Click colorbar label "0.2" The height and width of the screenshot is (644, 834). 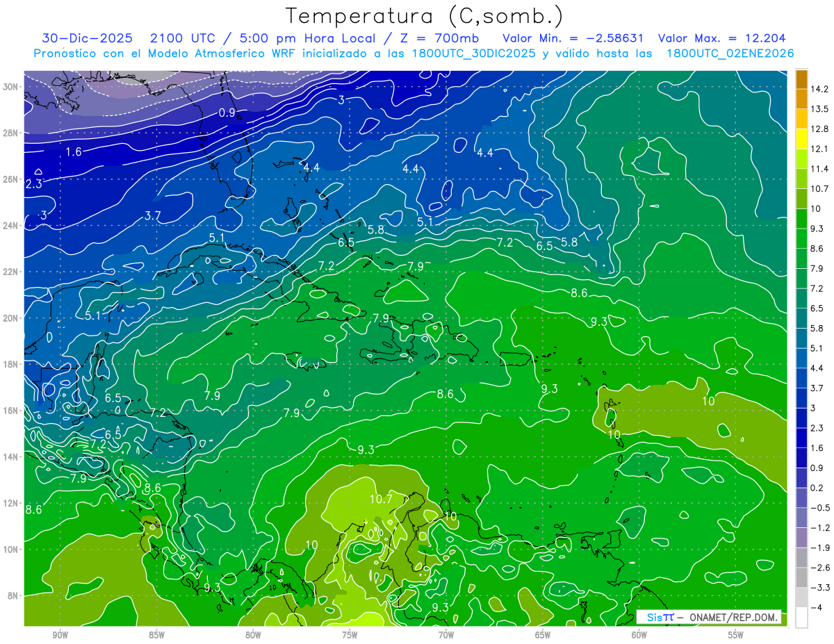click(x=817, y=488)
